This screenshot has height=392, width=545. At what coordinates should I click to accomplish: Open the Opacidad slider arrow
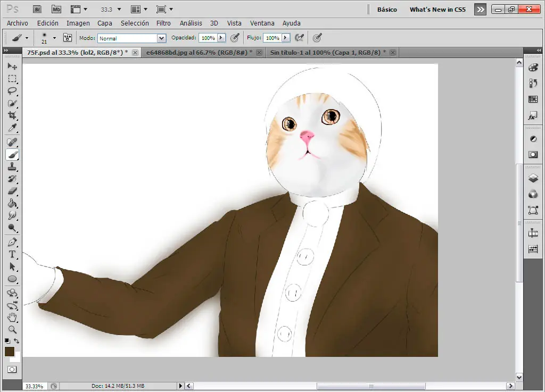point(221,38)
